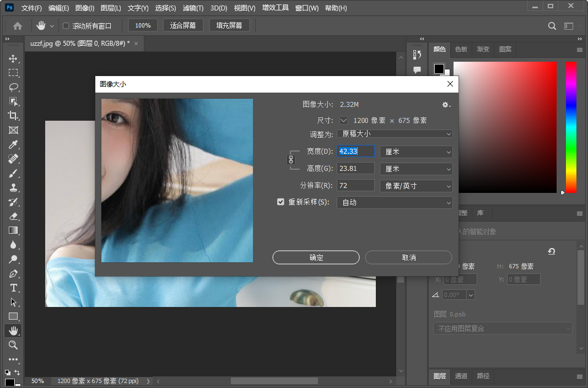
Task: Select the Rectangle shape tool
Action: point(13,316)
